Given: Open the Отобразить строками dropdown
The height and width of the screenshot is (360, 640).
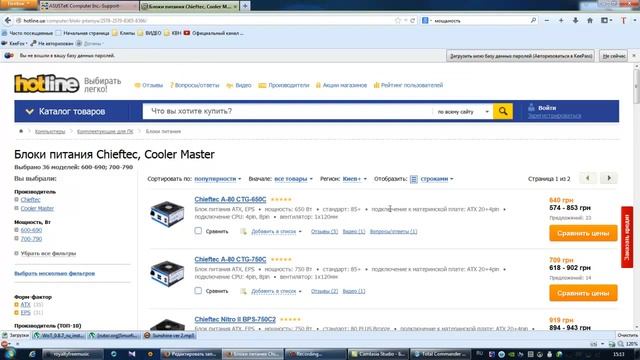Looking at the screenshot, I should tap(437, 179).
